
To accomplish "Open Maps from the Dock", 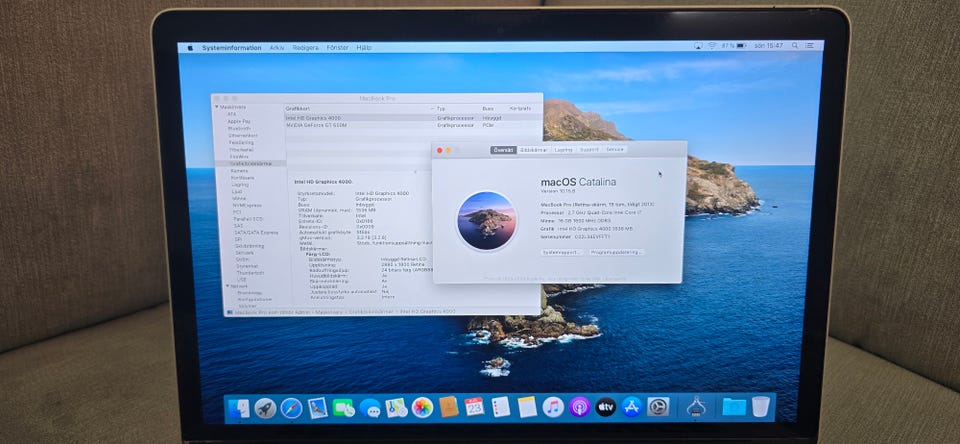I will point(396,408).
